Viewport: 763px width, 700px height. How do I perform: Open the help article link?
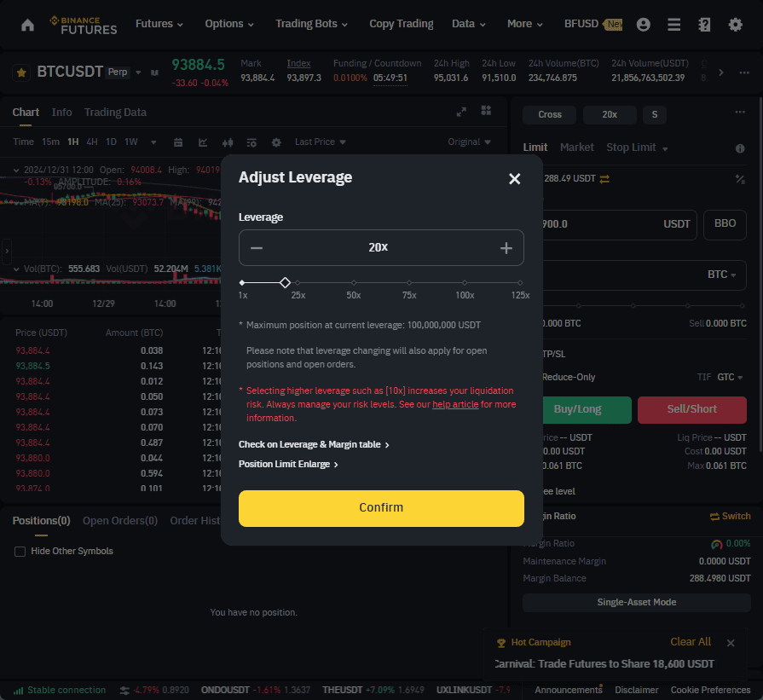click(455, 404)
